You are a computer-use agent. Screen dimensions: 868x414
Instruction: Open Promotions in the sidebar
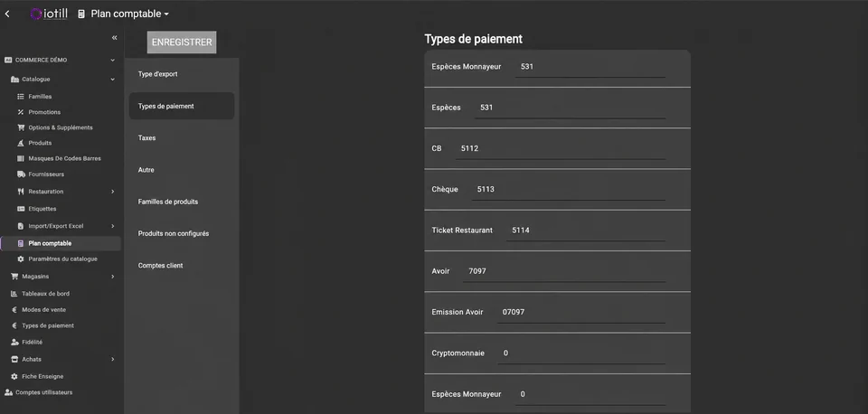pyautogui.click(x=44, y=112)
